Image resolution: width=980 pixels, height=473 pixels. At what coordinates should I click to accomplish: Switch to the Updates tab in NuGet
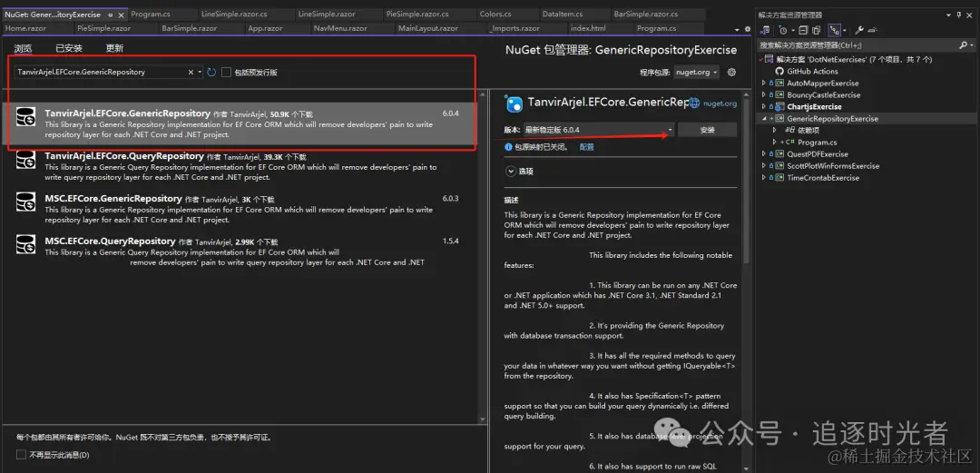coord(114,48)
